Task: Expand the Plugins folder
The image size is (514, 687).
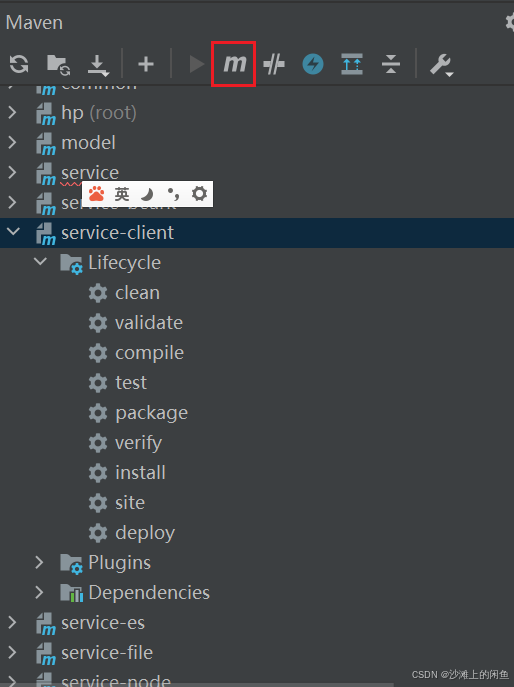Action: click(x=39, y=562)
